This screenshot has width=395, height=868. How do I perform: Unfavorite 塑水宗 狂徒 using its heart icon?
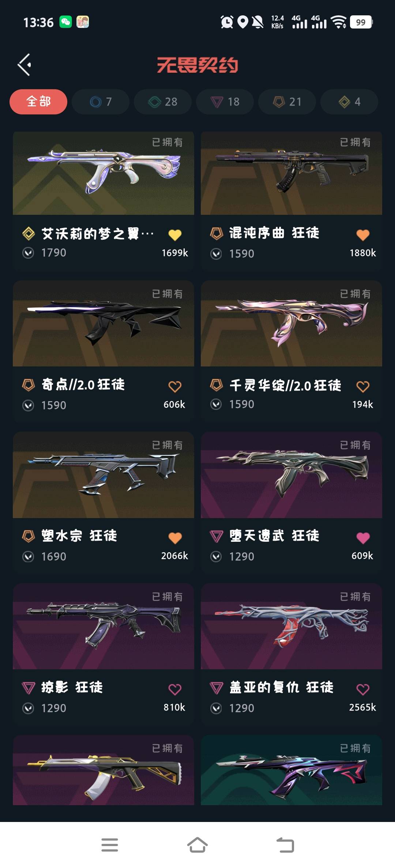point(175,538)
